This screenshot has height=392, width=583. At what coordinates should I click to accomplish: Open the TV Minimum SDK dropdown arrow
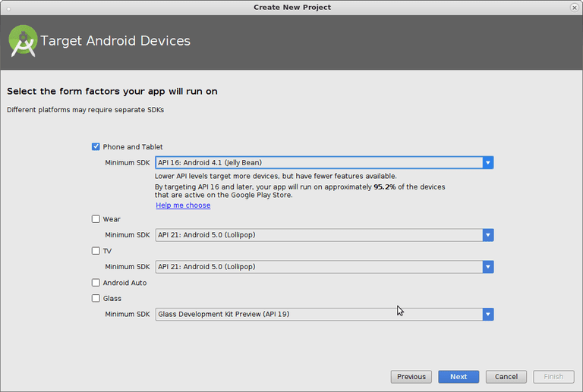tap(488, 267)
